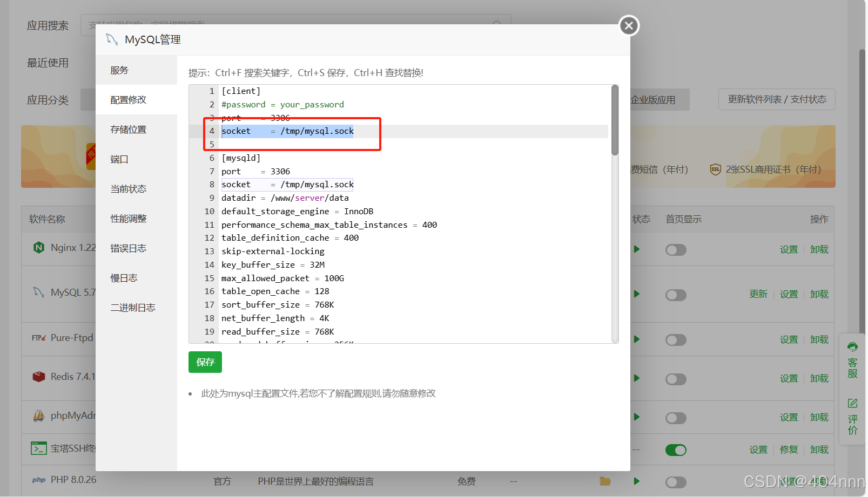Click the skip-external-locking line
The width and height of the screenshot is (868, 497).
[x=273, y=251]
